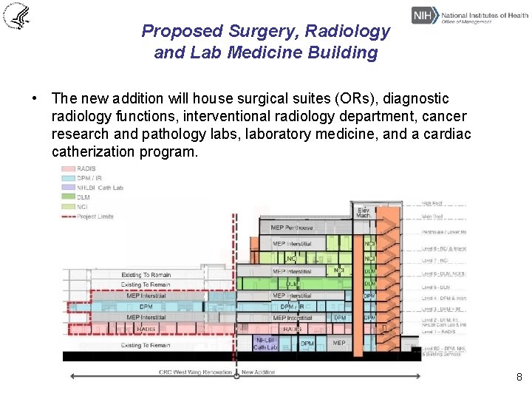Click the slide title 'Proposed Surgery, Radiology'

(x=266, y=31)
